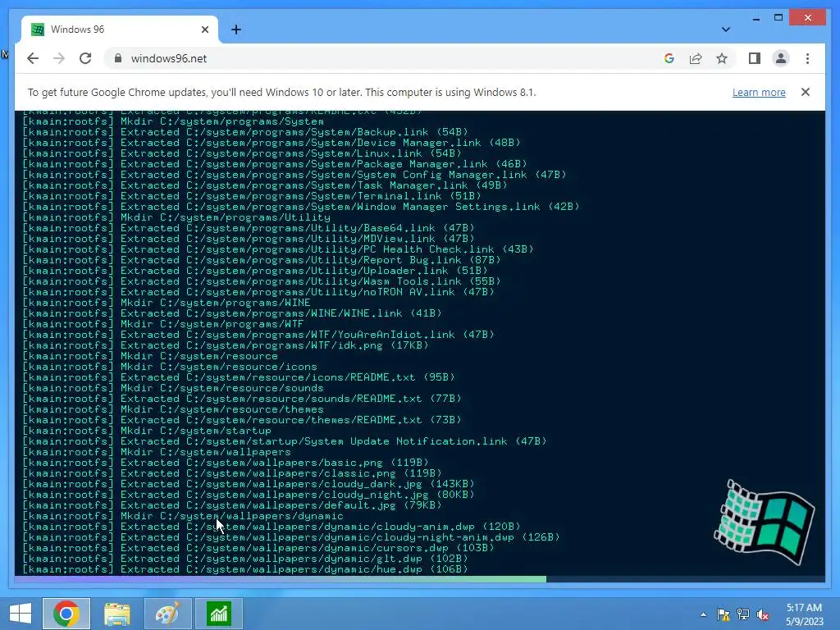Click the 'Terminal.link (51B)' log line
The image size is (840, 630).
tap(252, 196)
